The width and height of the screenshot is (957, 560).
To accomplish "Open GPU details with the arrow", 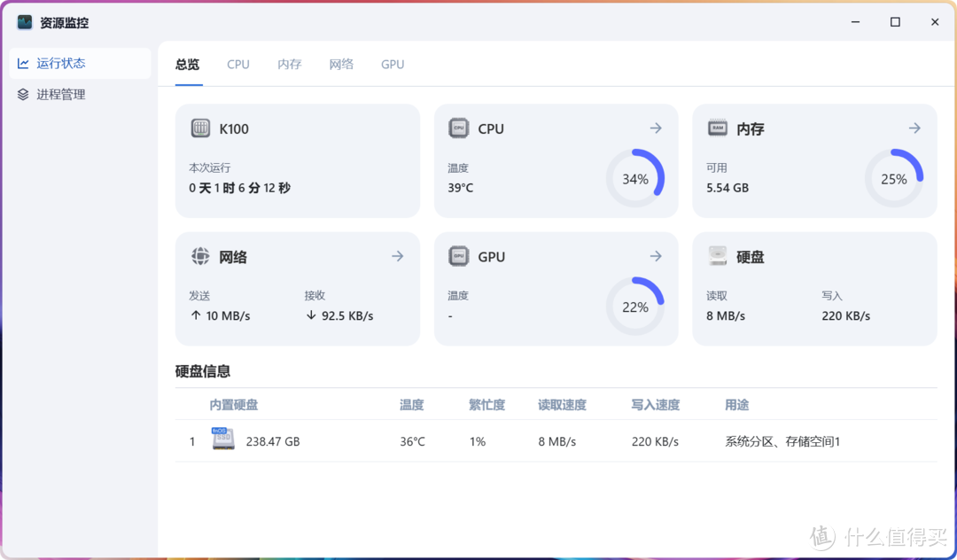I will pyautogui.click(x=656, y=256).
